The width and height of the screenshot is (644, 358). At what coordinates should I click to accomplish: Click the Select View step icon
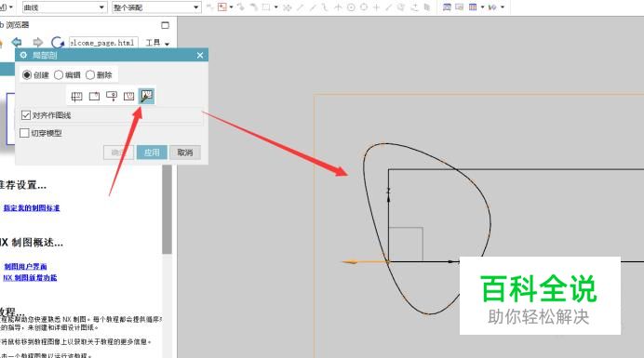[x=77, y=96]
